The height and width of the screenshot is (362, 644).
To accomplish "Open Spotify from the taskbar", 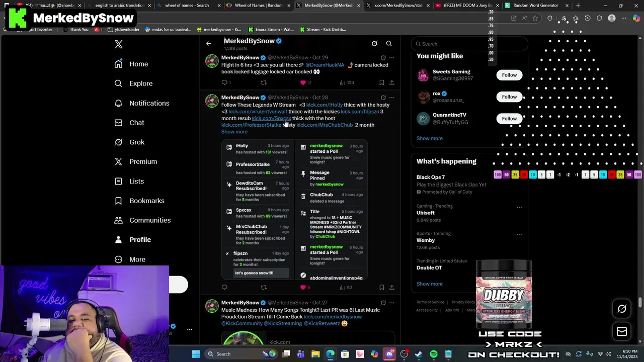I will tap(434, 354).
